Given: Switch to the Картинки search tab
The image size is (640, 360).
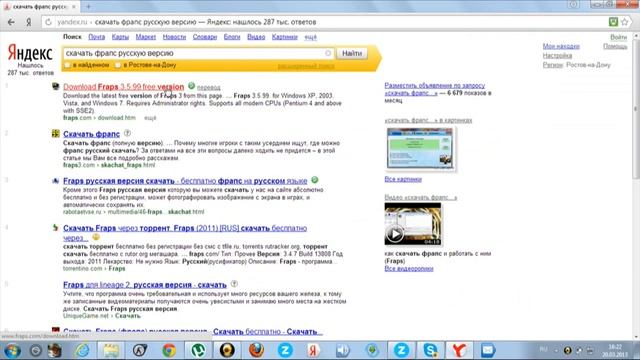Looking at the screenshot, I should (x=284, y=37).
